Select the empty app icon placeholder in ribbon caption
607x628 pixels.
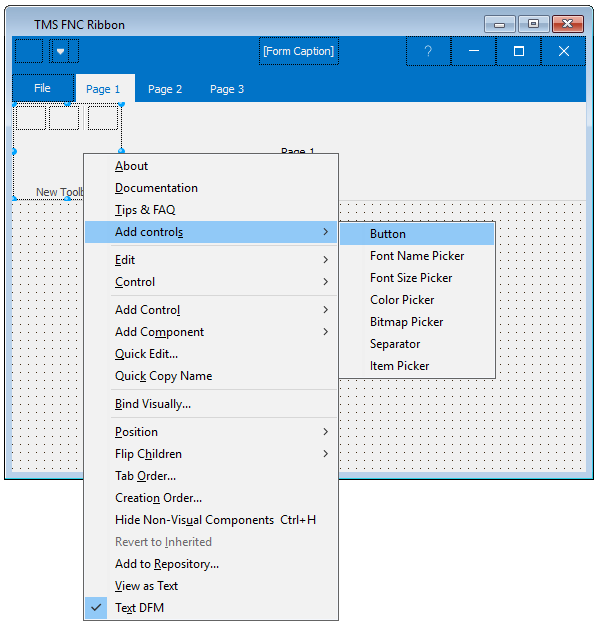click(29, 51)
